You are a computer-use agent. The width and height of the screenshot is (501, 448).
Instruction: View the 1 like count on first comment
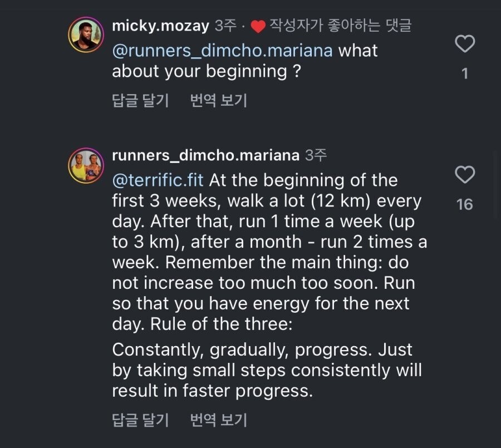(465, 73)
